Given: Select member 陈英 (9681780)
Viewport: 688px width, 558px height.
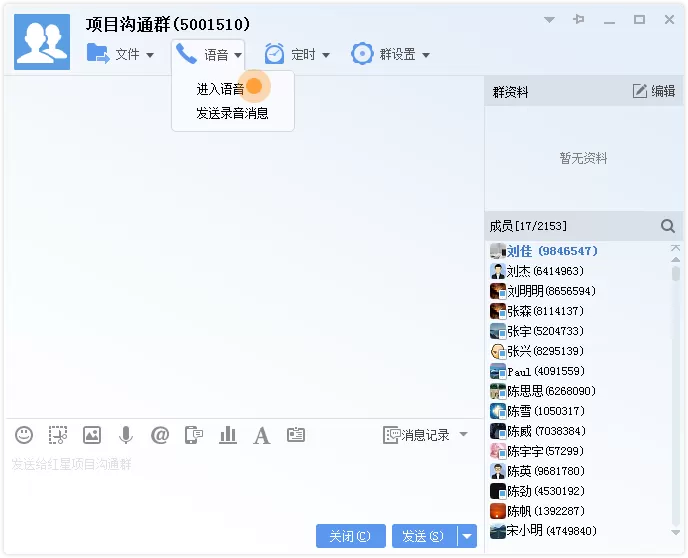Looking at the screenshot, I should 579,471.
